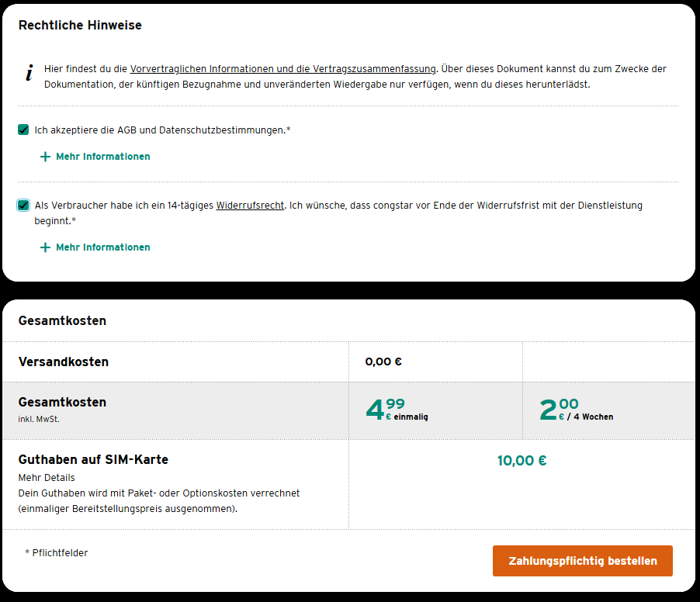Click the Gesamtkosten section heading
Viewport: 700px width, 602px height.
[x=62, y=320]
